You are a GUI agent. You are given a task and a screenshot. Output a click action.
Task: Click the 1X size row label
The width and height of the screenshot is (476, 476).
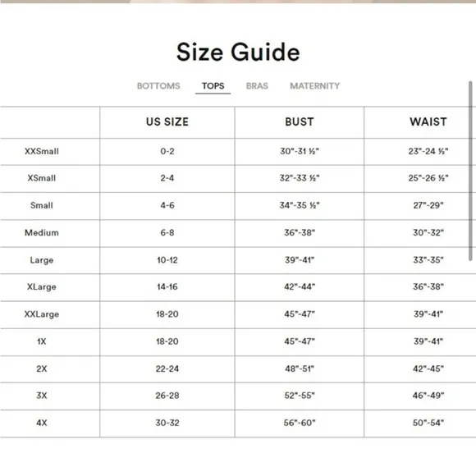pyautogui.click(x=42, y=341)
